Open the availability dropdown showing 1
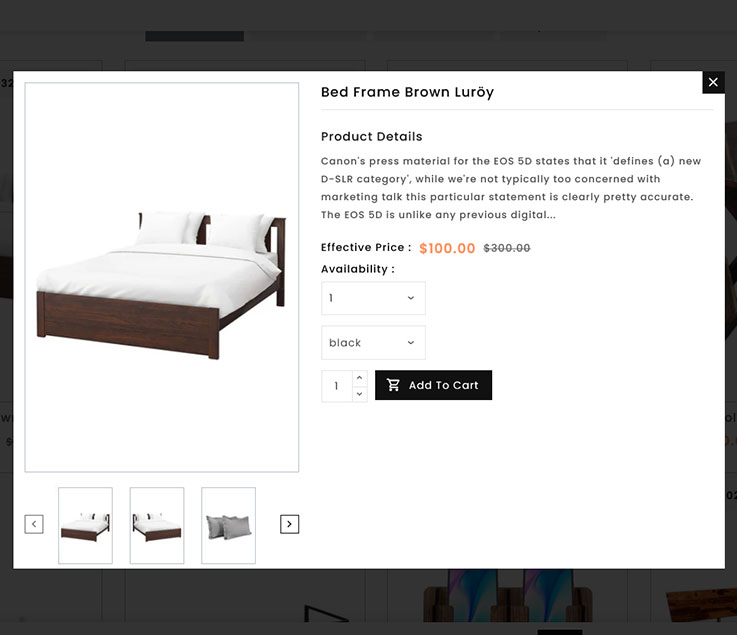This screenshot has width=737, height=635. click(373, 298)
